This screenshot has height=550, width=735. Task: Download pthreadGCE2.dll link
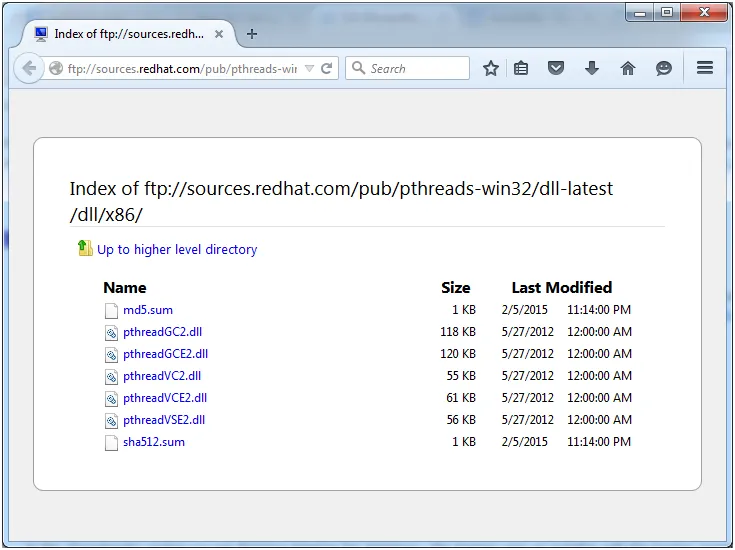coord(165,354)
